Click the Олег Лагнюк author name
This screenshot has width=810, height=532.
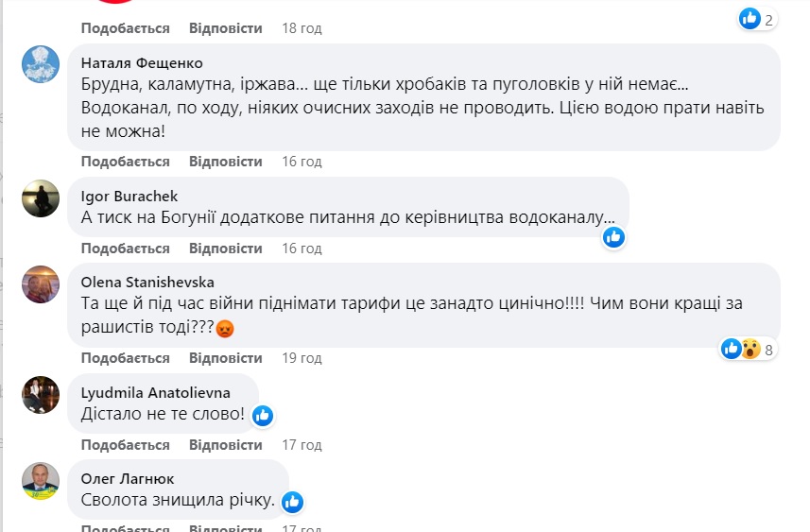(128, 479)
